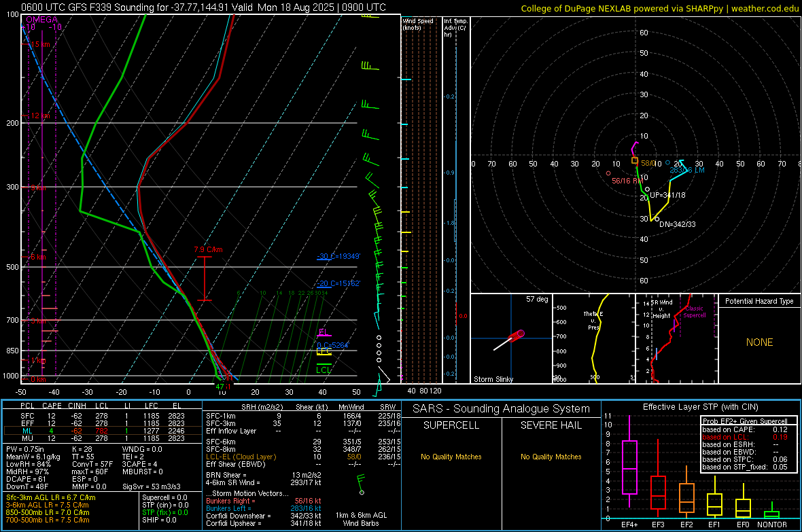Click the SHIP = 0.0 value
802x532 pixels.
pyautogui.click(x=159, y=520)
